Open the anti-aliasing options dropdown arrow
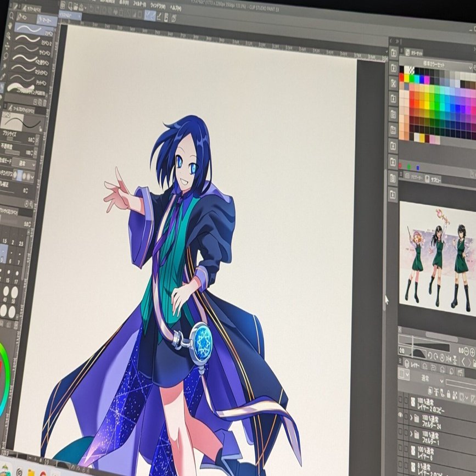The width and height of the screenshot is (476, 476). point(32,177)
